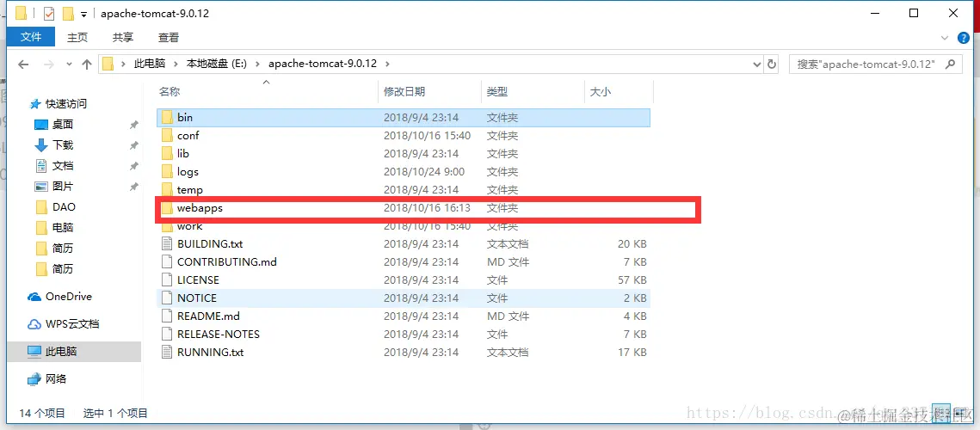
Task: Select the LICENSE file icon
Action: tap(166, 280)
